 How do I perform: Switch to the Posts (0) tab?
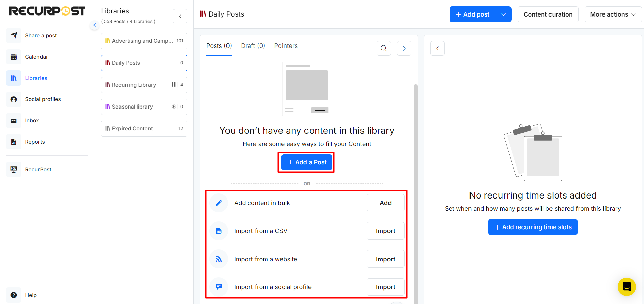[x=219, y=46]
